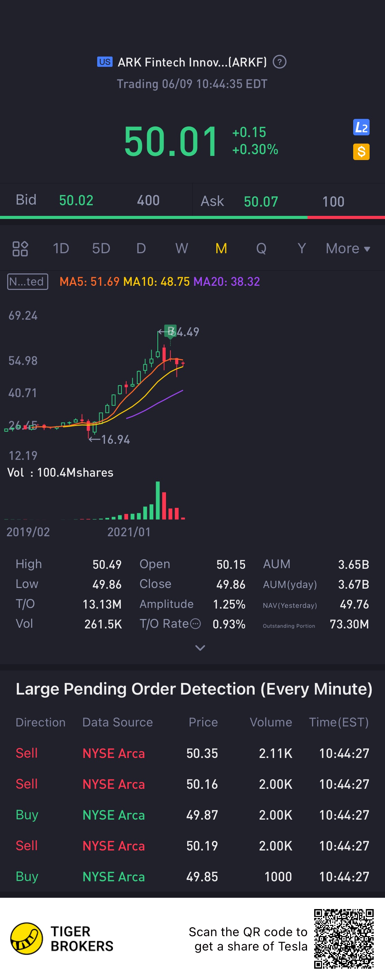Viewport: 385px width, 980px height.
Task: Select the Q quarterly chart tab
Action: (261, 249)
